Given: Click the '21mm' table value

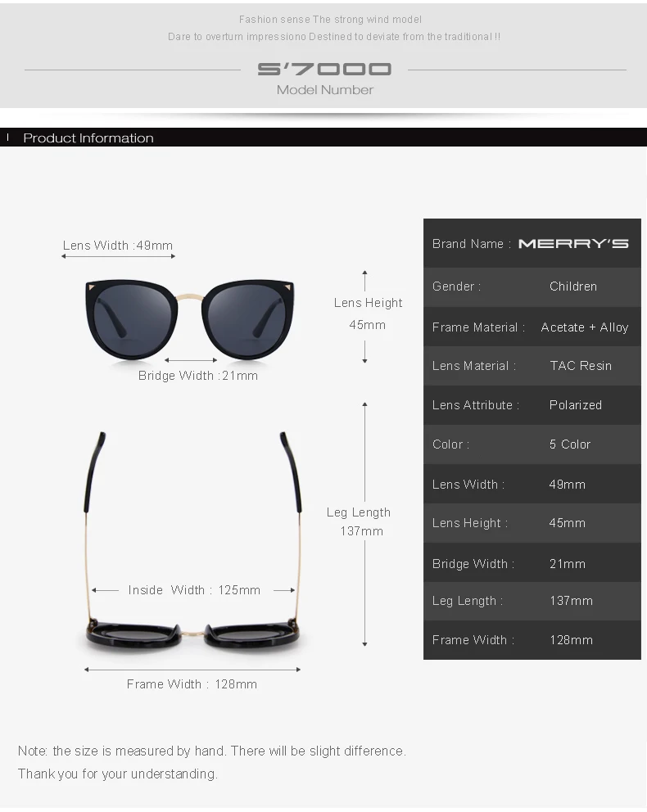Looking at the screenshot, I should coord(568,563).
